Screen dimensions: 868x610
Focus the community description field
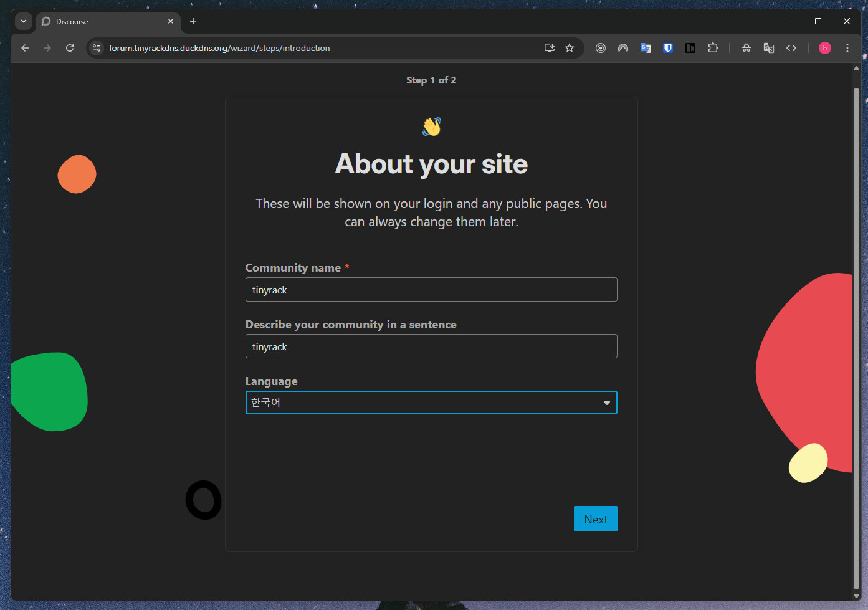click(x=431, y=346)
